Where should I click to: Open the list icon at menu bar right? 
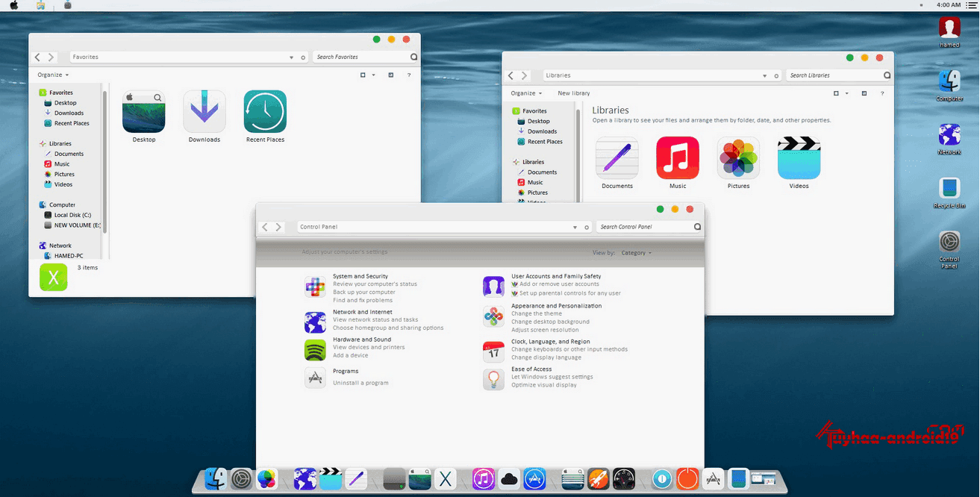click(971, 5)
